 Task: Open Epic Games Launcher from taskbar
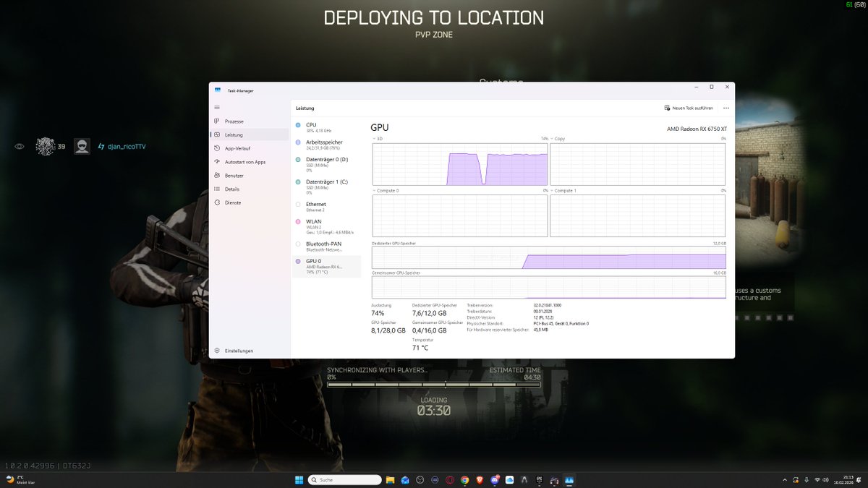click(x=539, y=479)
